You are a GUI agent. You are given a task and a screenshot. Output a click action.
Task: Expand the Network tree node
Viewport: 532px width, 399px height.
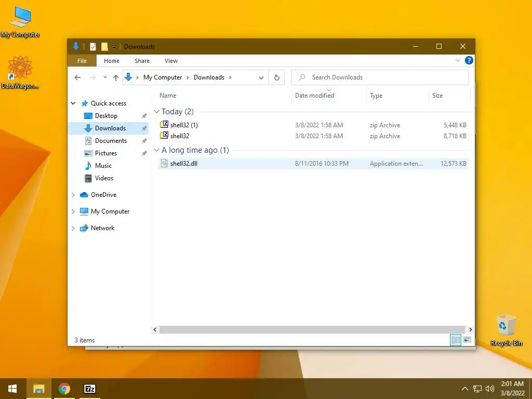point(73,228)
